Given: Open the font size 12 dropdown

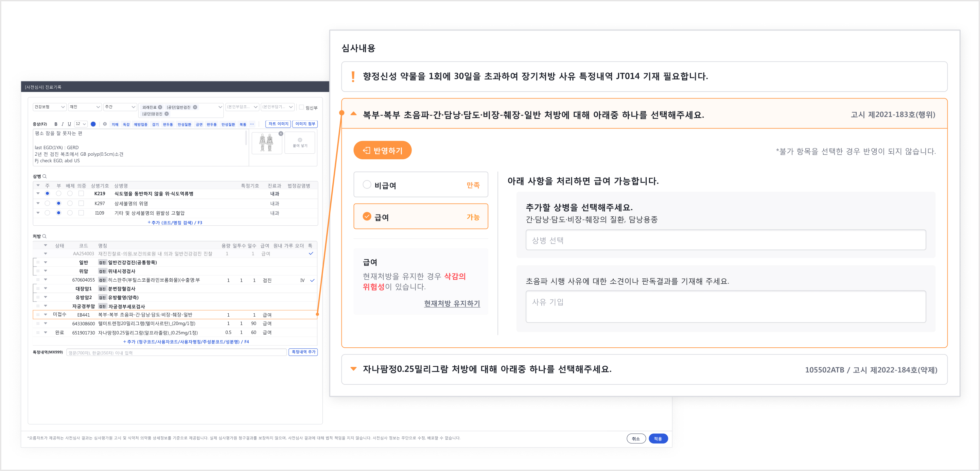Looking at the screenshot, I should (x=81, y=124).
